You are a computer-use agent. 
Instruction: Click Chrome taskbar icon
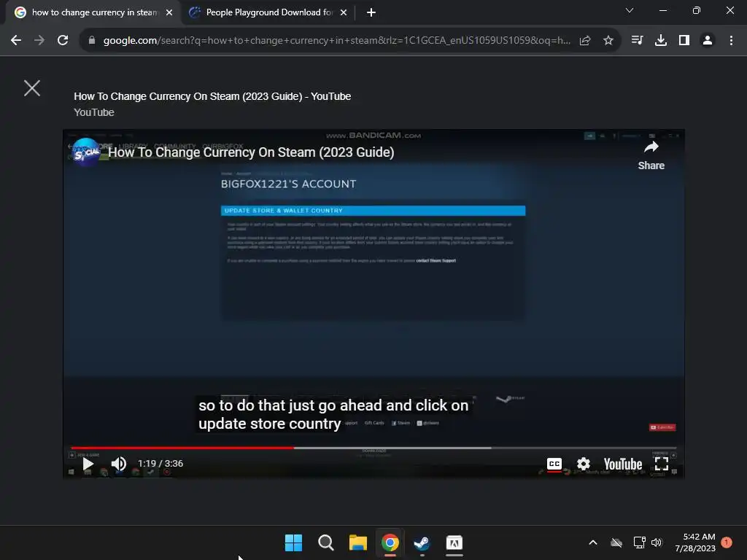coord(390,542)
